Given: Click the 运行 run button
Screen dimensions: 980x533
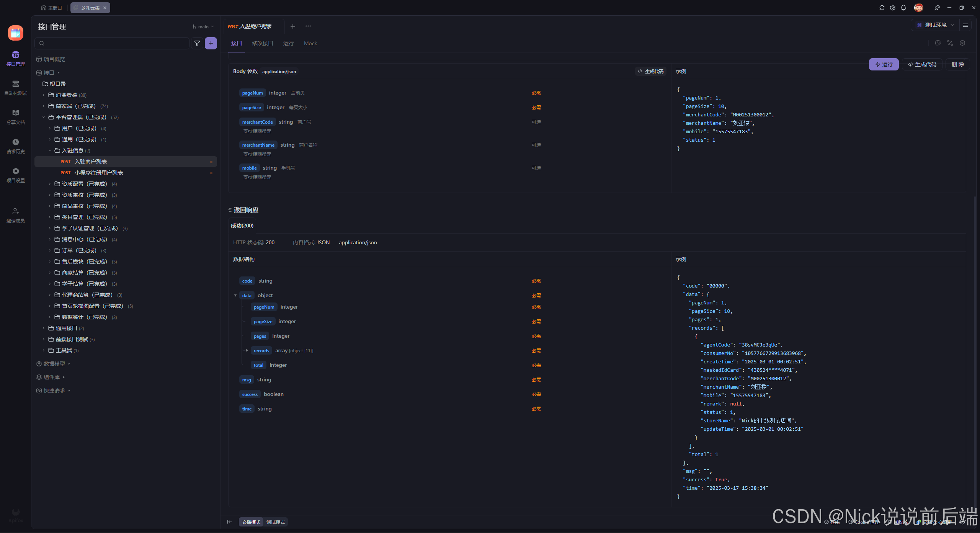Looking at the screenshot, I should click(x=884, y=64).
